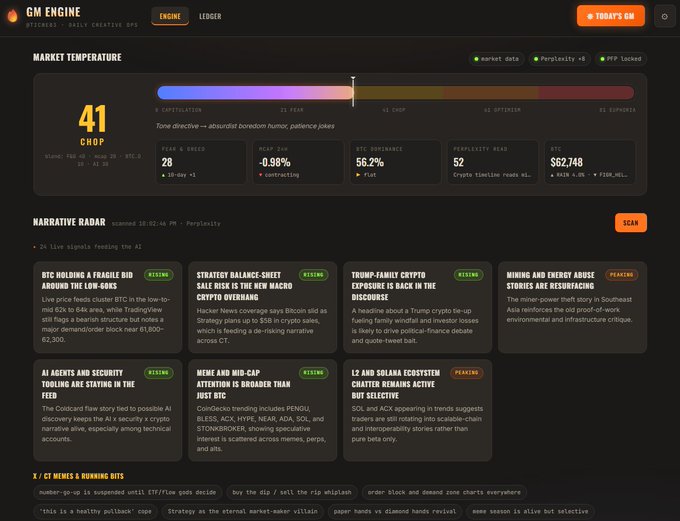680x521 pixels.
Task: Open Meme and Mid-Cap Attention card
Action: pyautogui.click(x=262, y=410)
